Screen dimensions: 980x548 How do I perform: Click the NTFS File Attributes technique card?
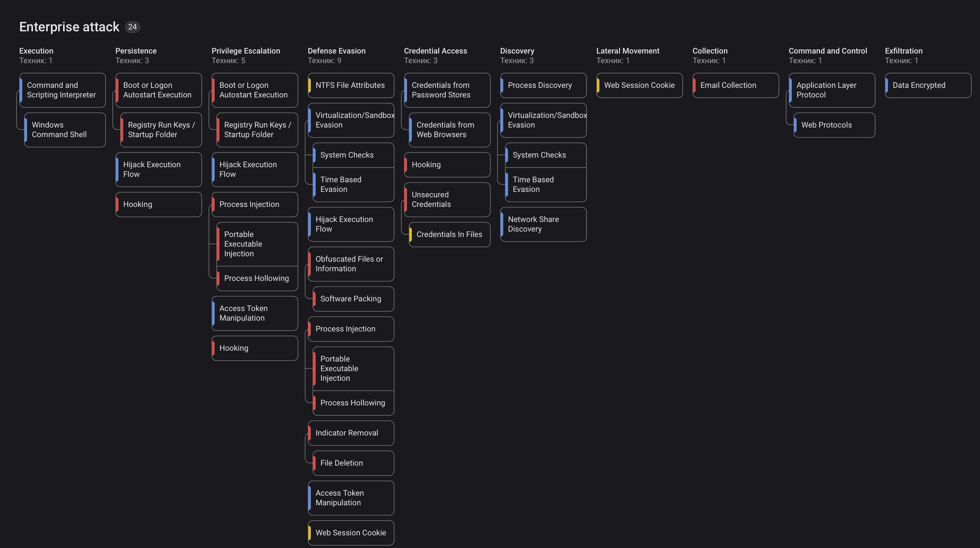[x=351, y=85]
